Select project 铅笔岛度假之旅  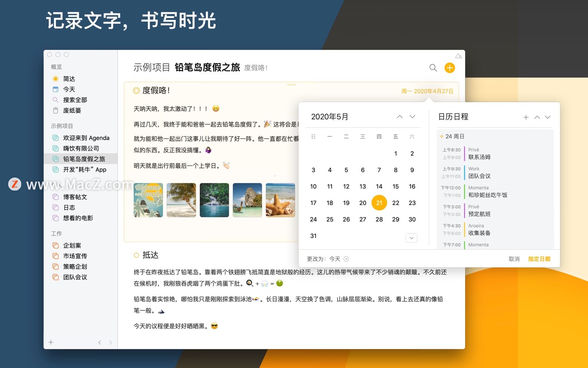pyautogui.click(x=80, y=159)
